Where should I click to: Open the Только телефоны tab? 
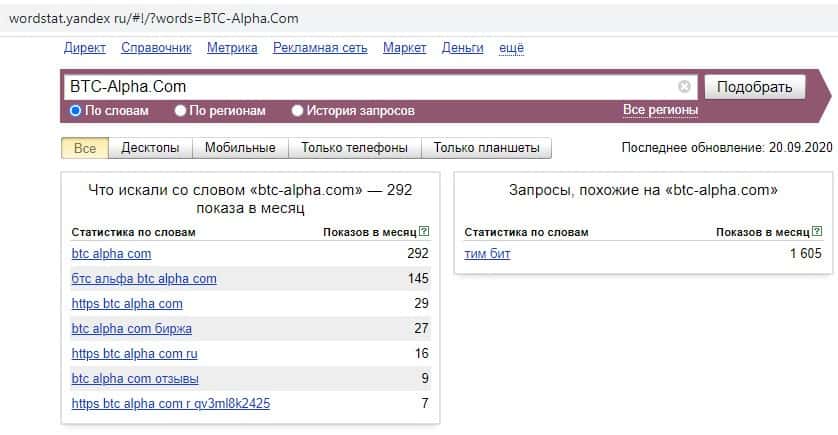354,148
